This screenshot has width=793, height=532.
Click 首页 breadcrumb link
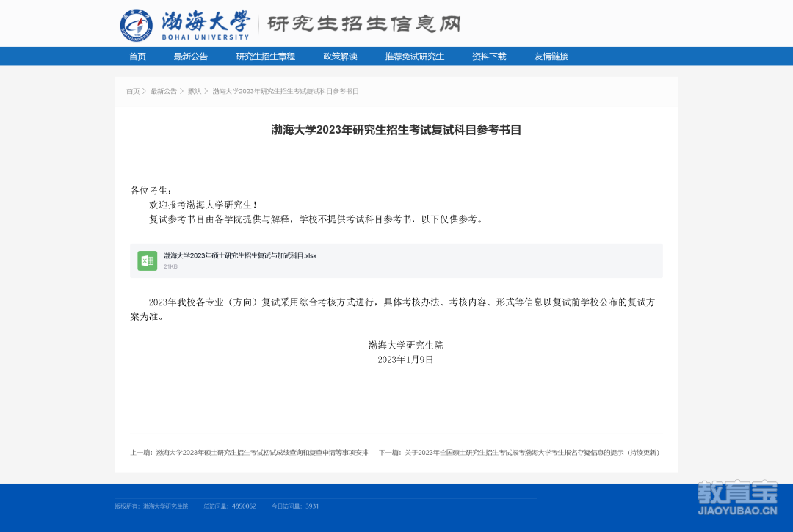(133, 92)
